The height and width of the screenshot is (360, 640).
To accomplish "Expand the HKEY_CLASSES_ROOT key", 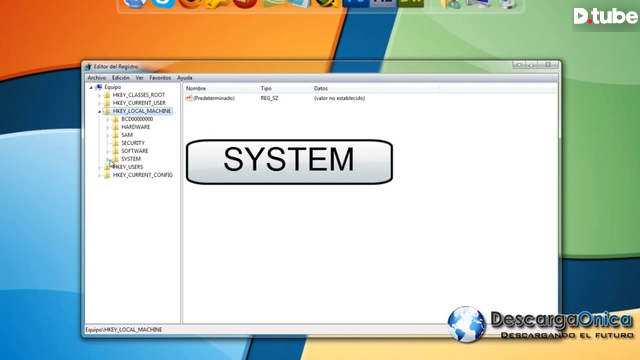I will coord(99,96).
